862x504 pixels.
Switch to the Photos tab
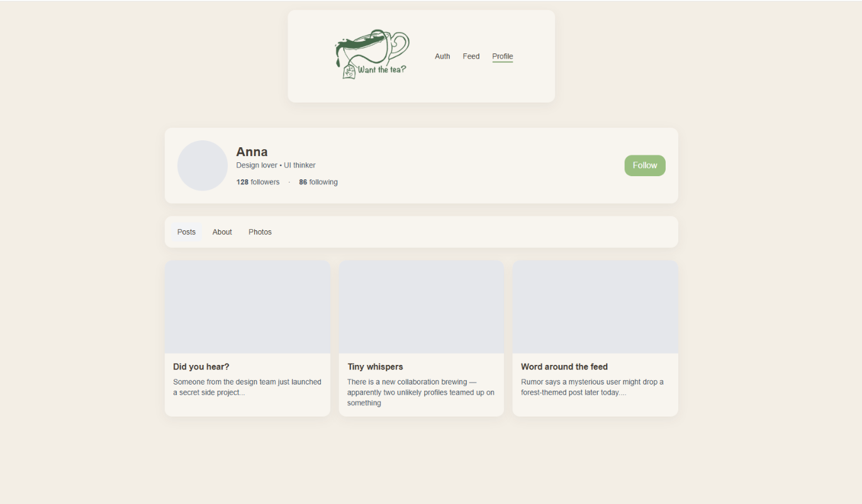pos(260,232)
